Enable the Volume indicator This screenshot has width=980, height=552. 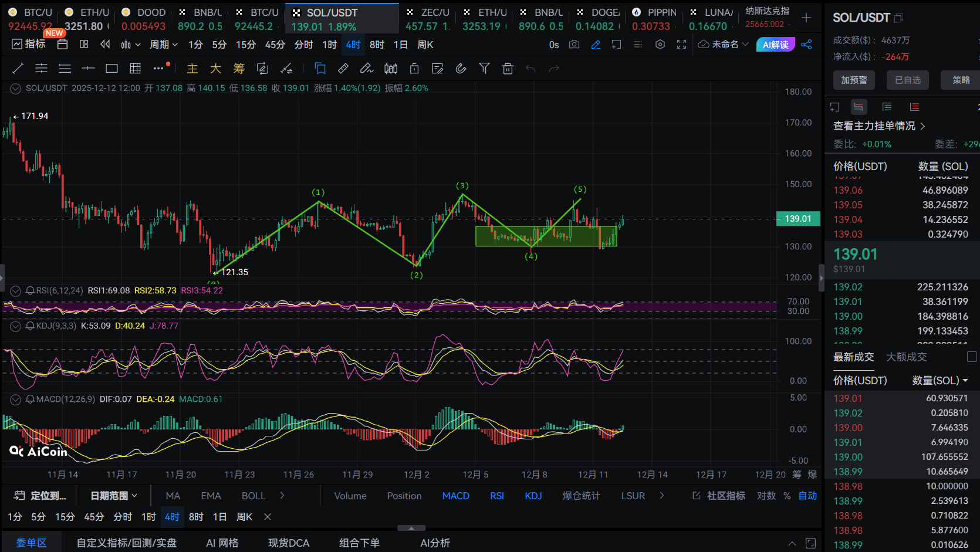350,496
